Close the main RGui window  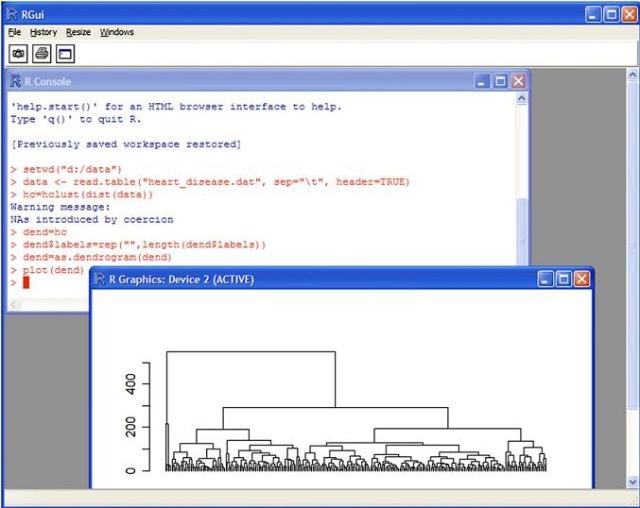click(630, 15)
